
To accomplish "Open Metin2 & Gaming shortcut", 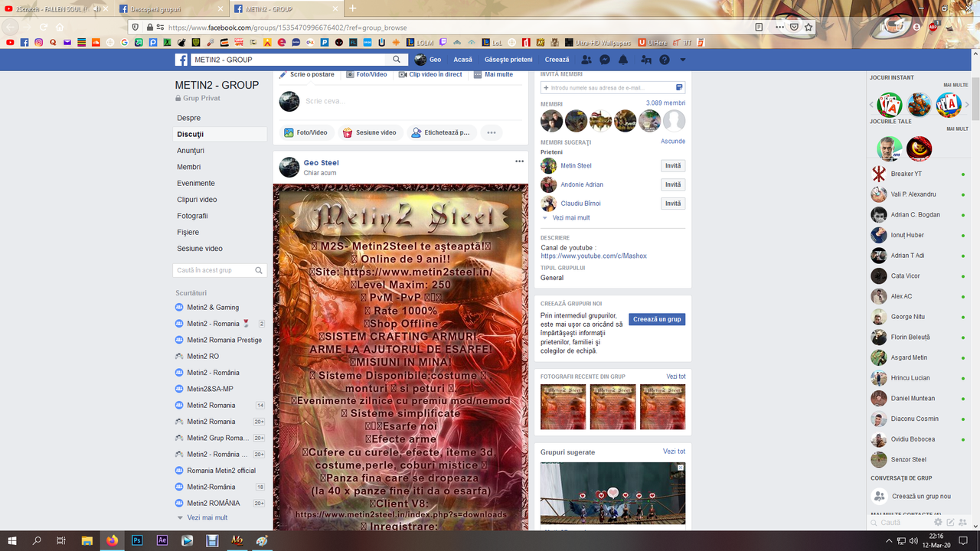I will pos(213,308).
